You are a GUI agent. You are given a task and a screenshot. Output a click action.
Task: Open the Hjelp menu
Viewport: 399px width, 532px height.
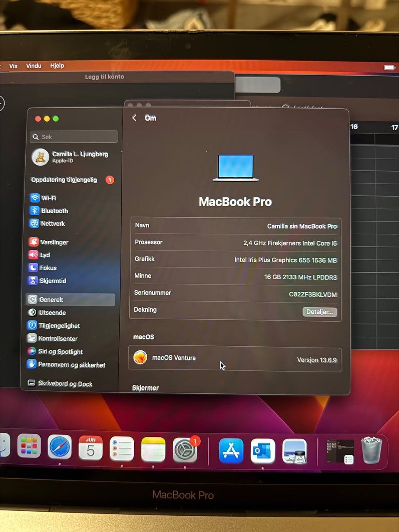point(57,66)
